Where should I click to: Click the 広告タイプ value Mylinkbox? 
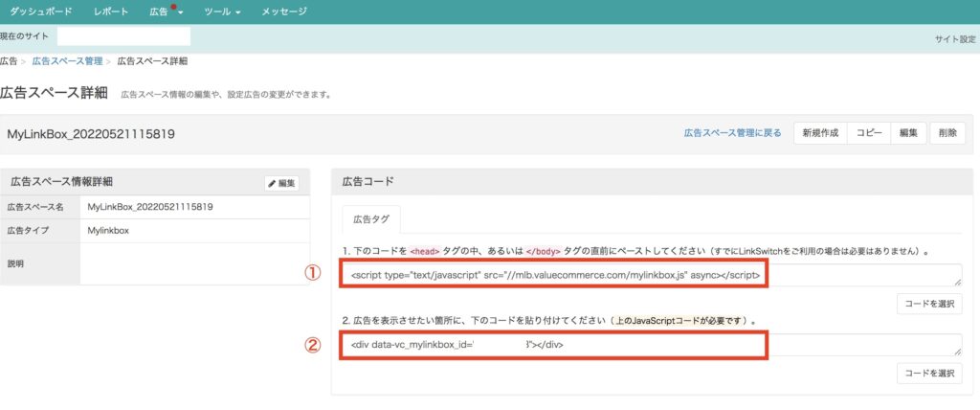(108, 230)
